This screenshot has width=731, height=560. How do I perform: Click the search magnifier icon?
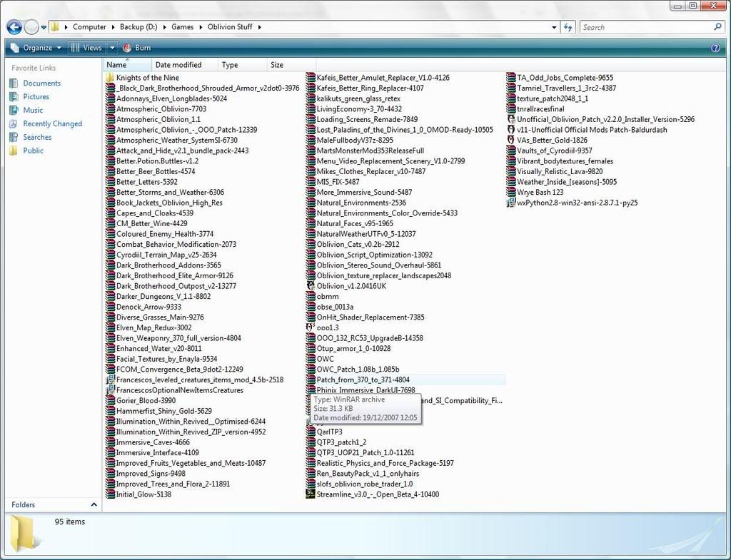tap(717, 27)
